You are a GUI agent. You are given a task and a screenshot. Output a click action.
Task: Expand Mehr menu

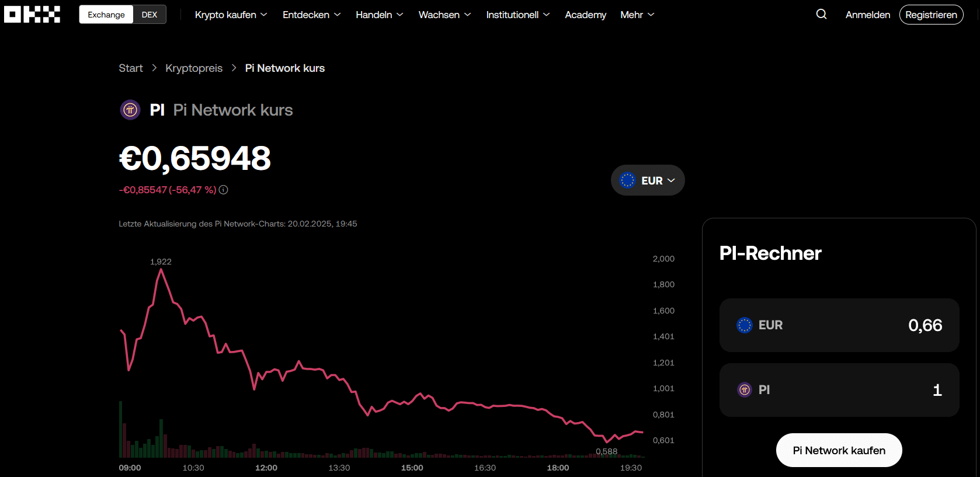pyautogui.click(x=637, y=15)
